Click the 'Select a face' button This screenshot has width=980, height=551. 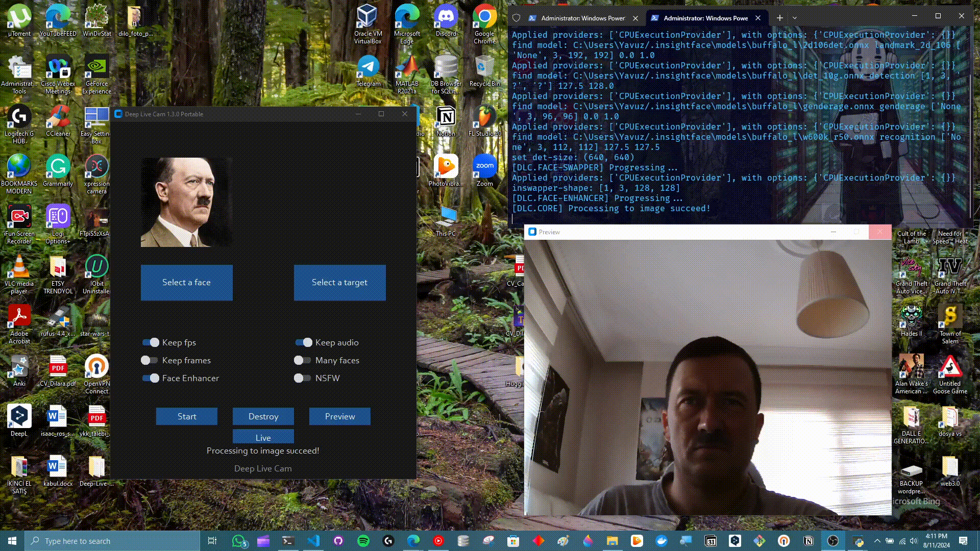pos(186,282)
